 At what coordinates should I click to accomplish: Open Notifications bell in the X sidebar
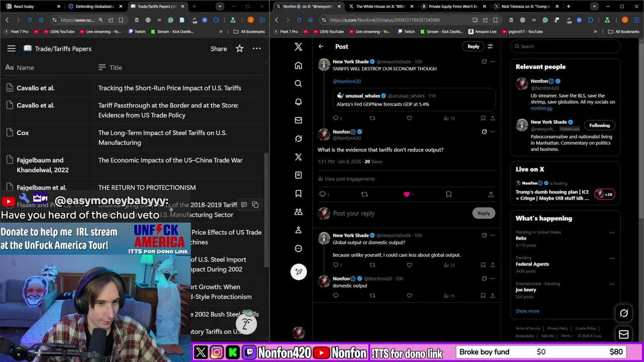point(298,102)
